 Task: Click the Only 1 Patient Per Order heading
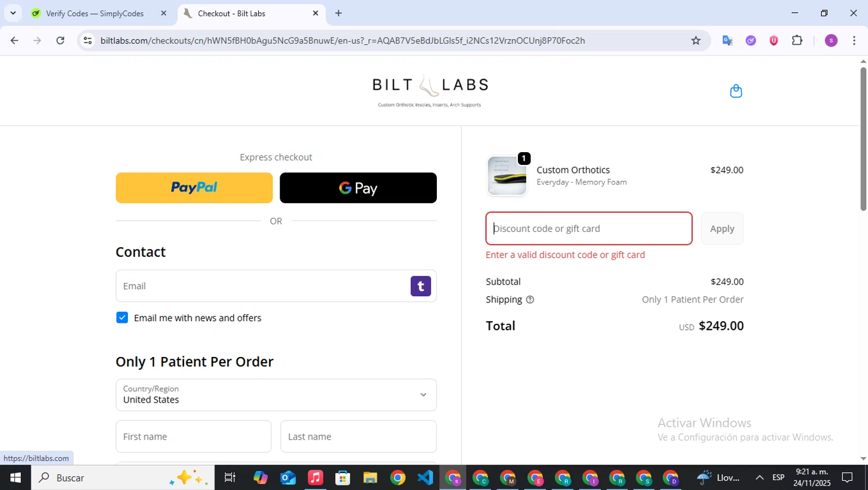click(194, 362)
